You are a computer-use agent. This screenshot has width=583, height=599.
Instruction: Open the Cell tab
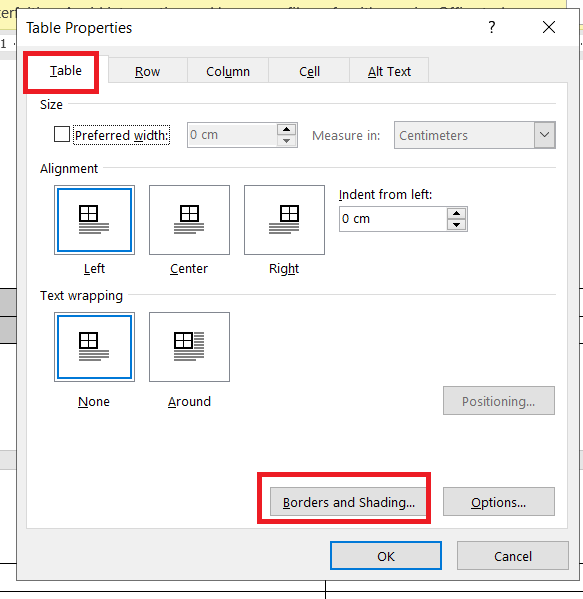[309, 71]
